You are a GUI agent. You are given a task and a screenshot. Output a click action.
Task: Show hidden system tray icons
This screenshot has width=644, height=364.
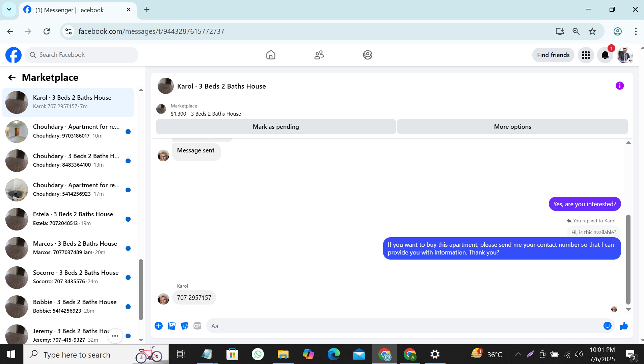(x=518, y=354)
